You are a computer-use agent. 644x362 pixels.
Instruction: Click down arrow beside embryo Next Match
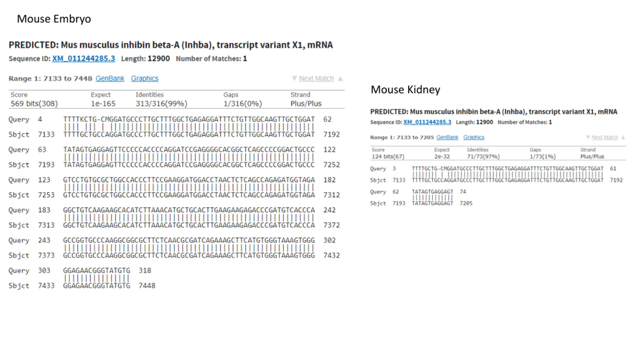(x=294, y=78)
